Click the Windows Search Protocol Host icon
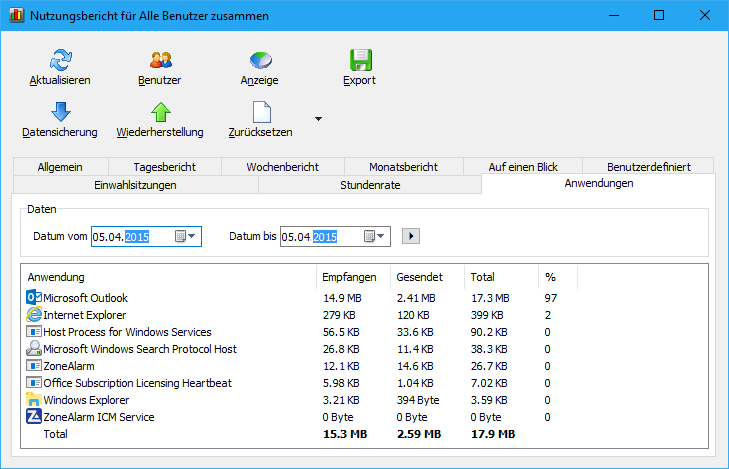This screenshot has height=469, width=729. pyautogui.click(x=34, y=349)
